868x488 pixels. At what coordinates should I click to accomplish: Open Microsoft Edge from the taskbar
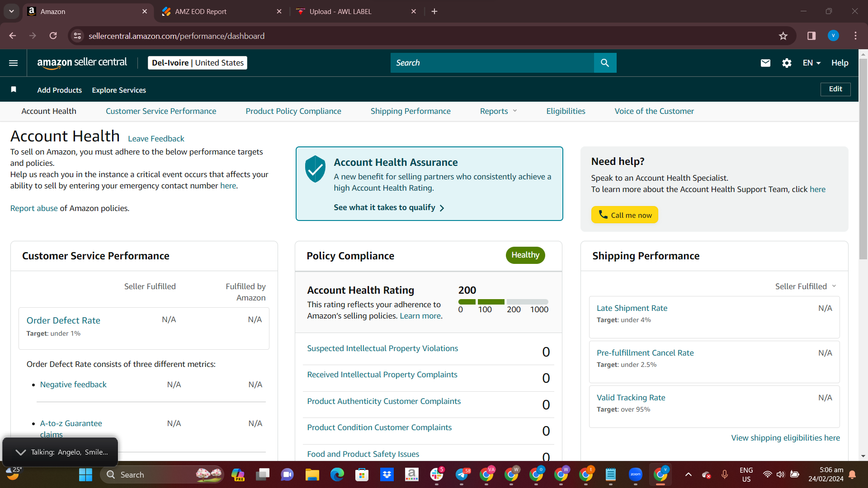click(x=337, y=474)
